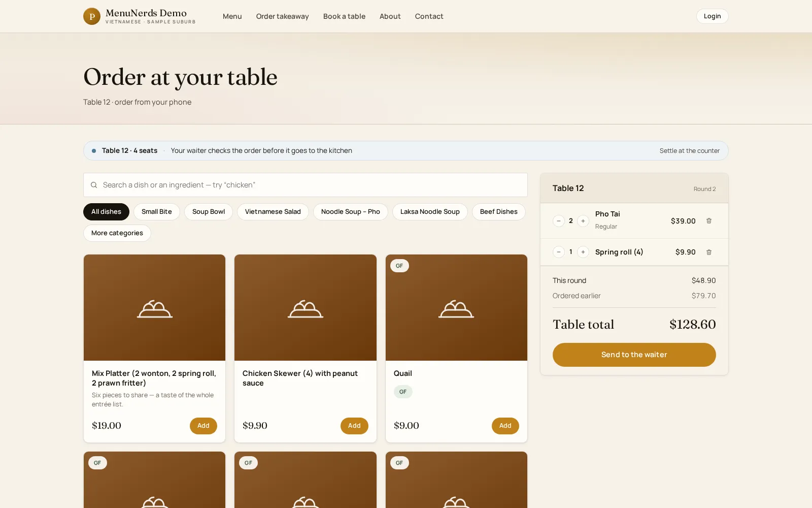Open the Contact page
Viewport: 812px width, 508px height.
coord(429,16)
